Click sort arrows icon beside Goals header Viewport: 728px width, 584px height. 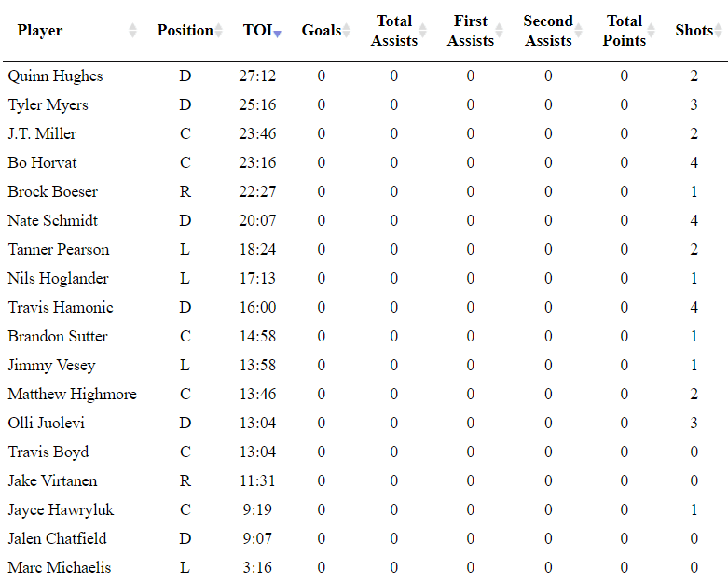tap(347, 31)
